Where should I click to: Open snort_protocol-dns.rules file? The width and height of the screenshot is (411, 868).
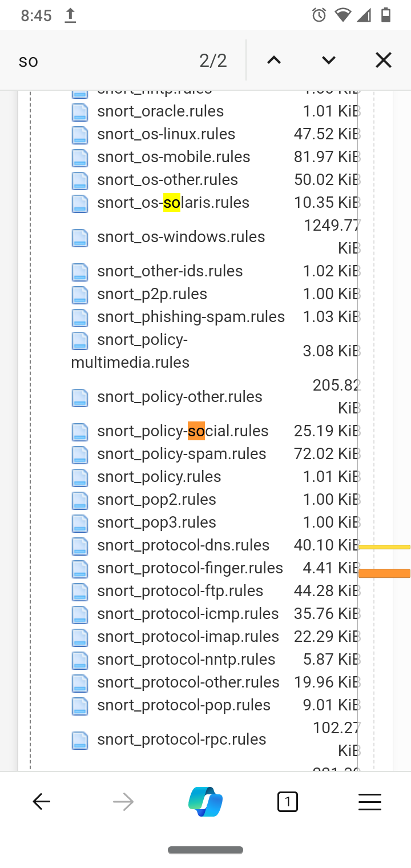183,545
